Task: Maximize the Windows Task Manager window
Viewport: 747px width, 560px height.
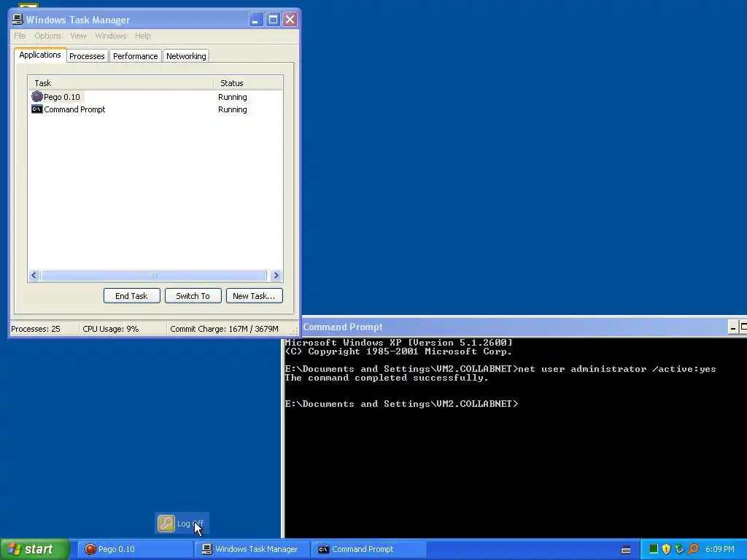Action: pos(273,20)
